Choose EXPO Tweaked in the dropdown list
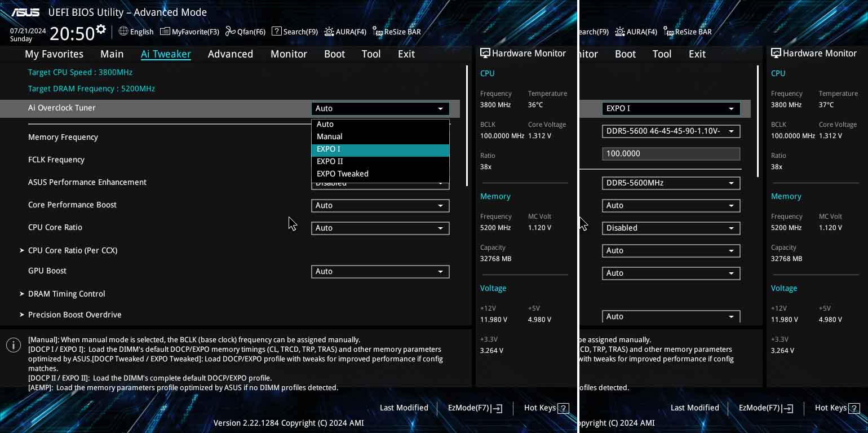This screenshot has width=868, height=433. coord(380,174)
